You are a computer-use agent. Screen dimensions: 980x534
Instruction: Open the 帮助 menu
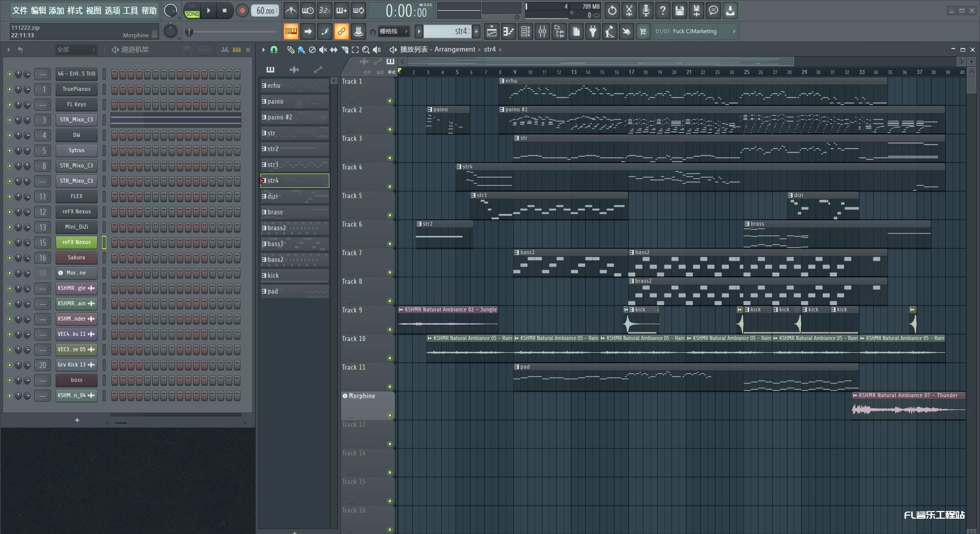pos(149,10)
